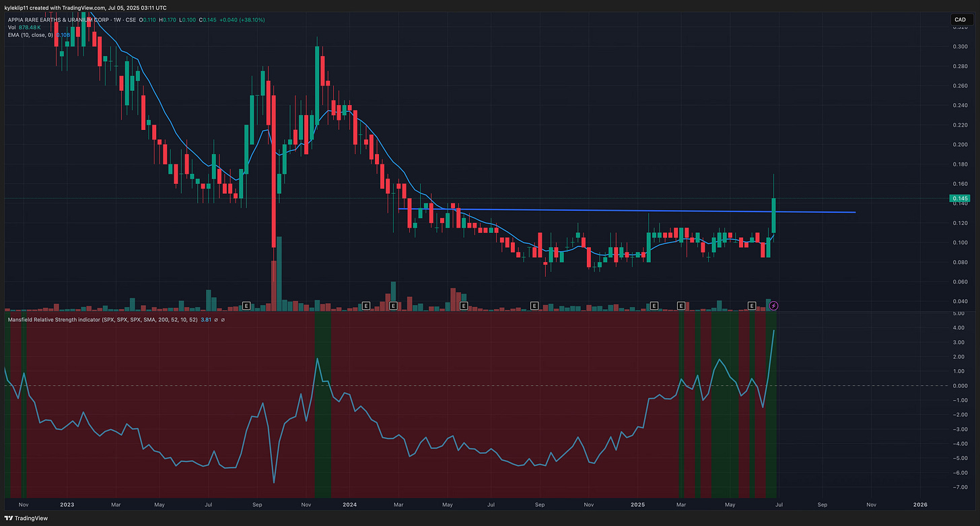Click the 3.81 Mansfield indicator value
The height and width of the screenshot is (526, 980).
[206, 319]
